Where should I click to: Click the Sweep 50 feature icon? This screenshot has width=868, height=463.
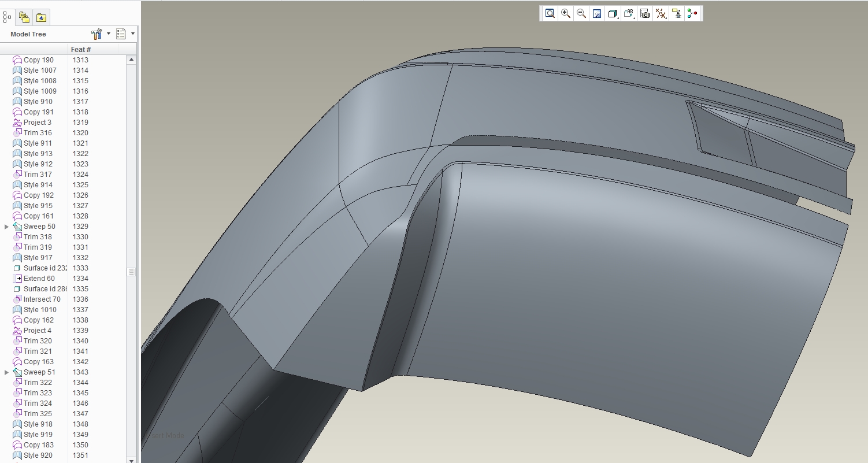pos(17,227)
